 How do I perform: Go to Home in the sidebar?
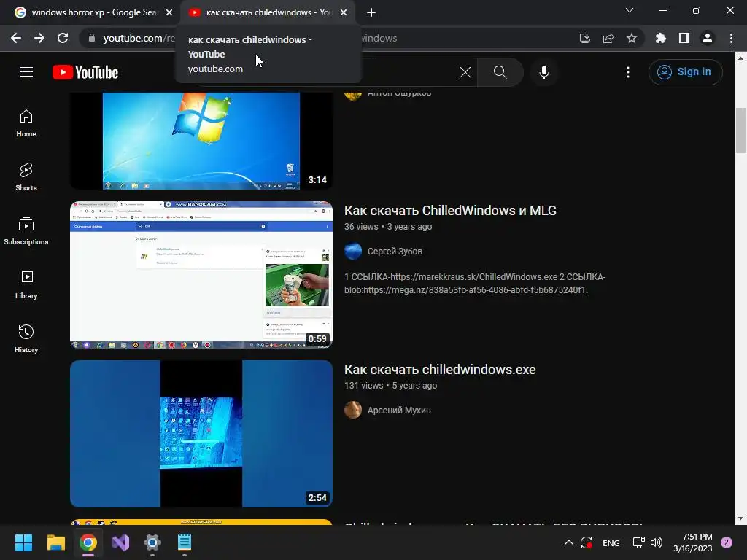tap(26, 123)
